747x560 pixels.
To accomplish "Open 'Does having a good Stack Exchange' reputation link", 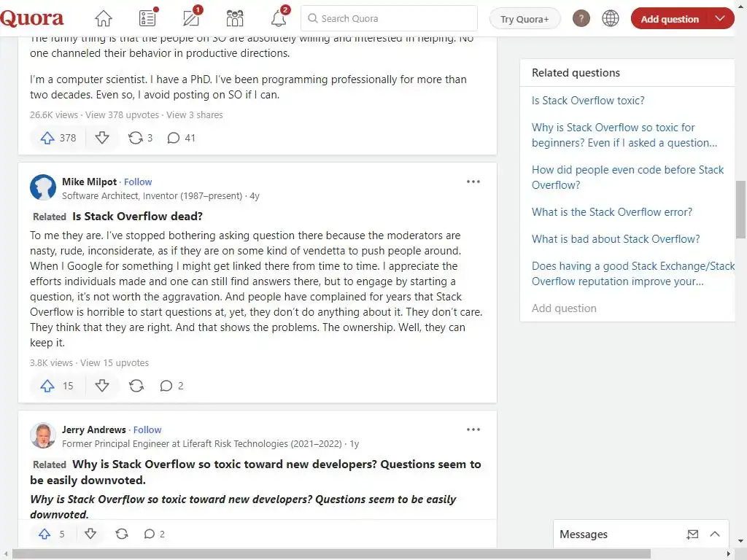I will pyautogui.click(x=633, y=273).
